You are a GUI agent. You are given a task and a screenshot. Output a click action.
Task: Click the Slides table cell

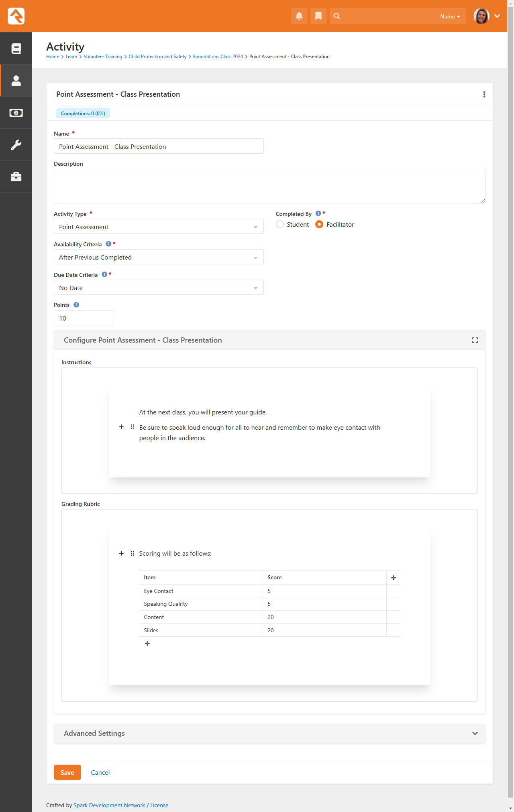click(201, 630)
